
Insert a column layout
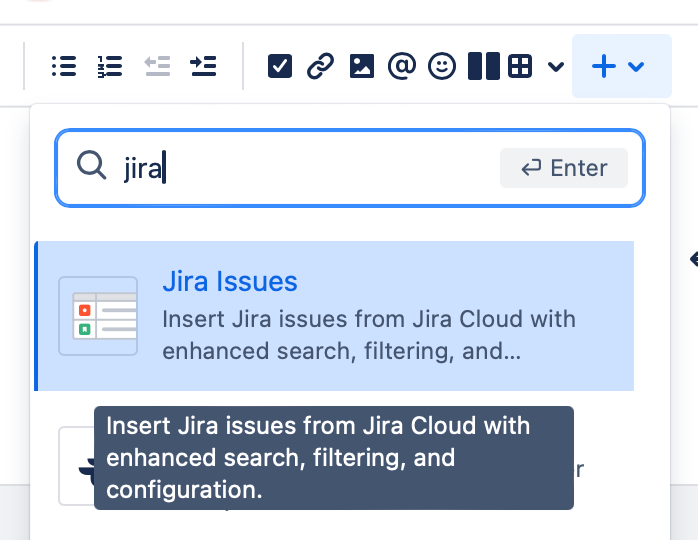tap(484, 66)
